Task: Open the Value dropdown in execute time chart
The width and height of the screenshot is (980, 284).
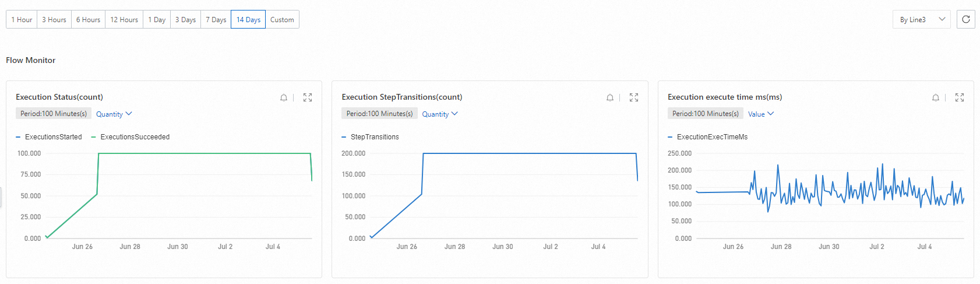Action: 760,114
